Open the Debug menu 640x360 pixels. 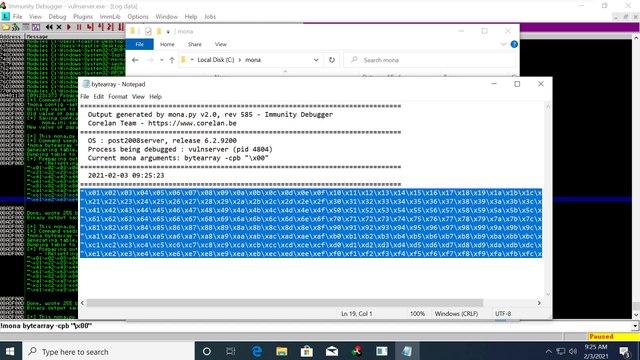click(57, 17)
